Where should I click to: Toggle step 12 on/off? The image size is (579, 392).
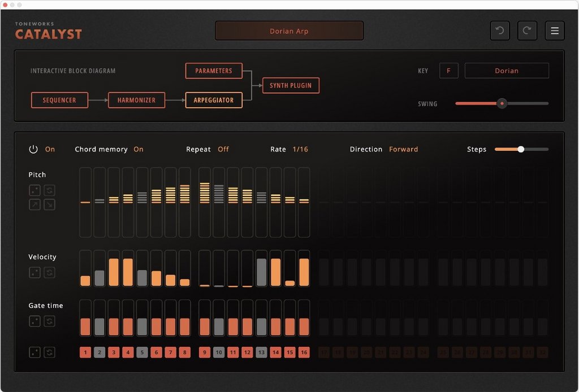click(x=247, y=352)
